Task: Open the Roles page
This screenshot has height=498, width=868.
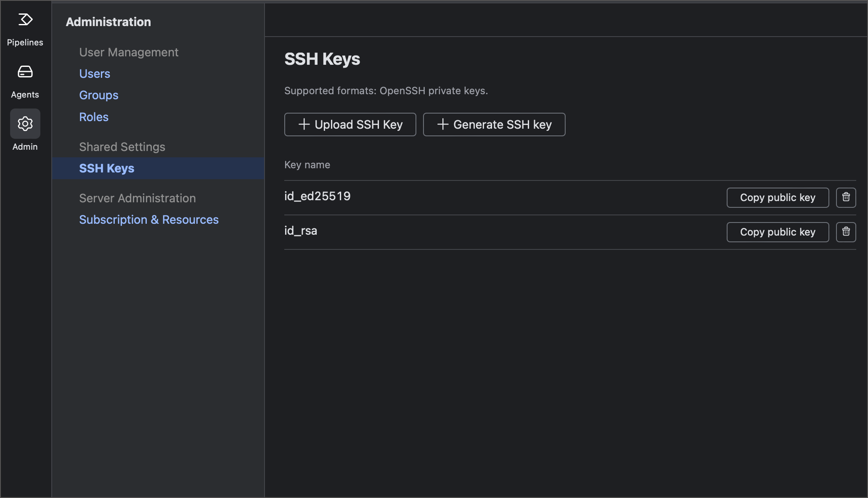Action: click(93, 117)
